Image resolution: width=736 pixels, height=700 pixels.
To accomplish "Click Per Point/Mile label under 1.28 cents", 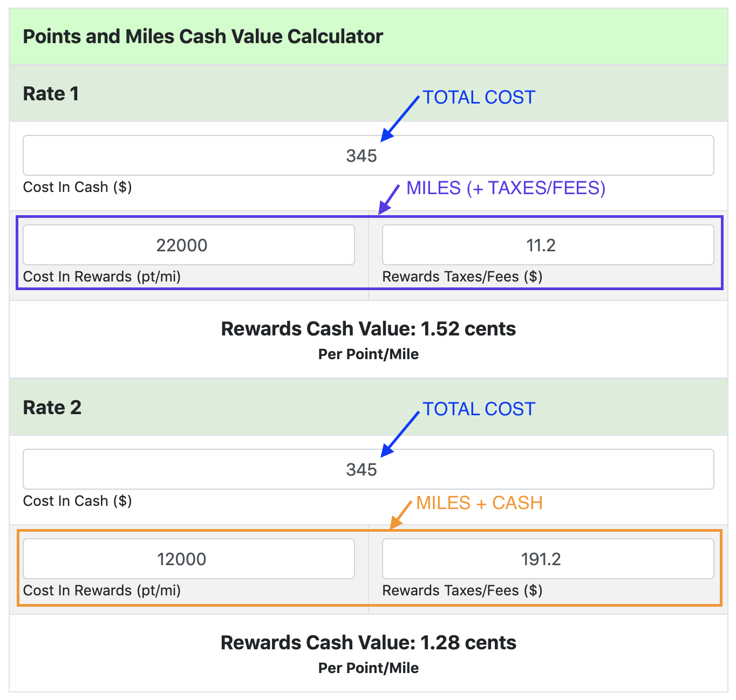I will point(369,668).
